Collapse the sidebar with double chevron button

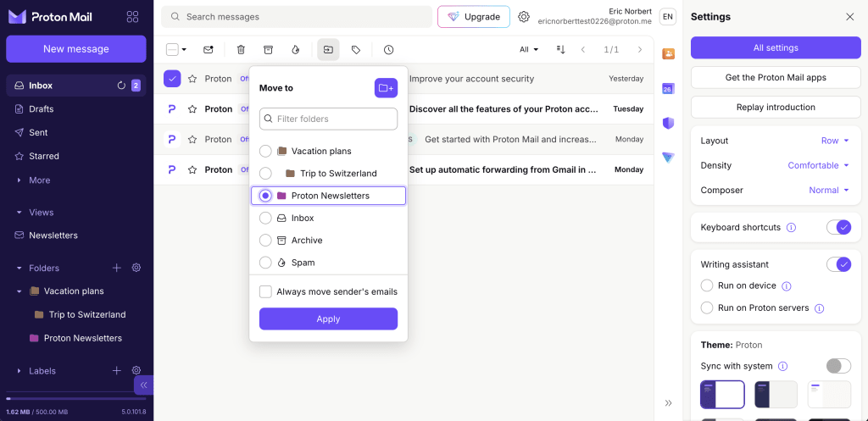pos(143,385)
